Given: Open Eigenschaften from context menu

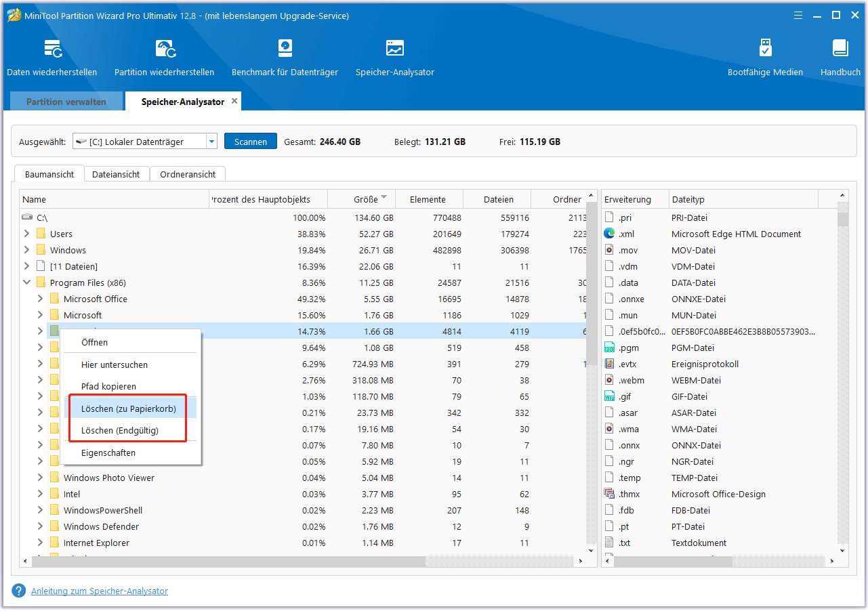Looking at the screenshot, I should click(x=131, y=452).
